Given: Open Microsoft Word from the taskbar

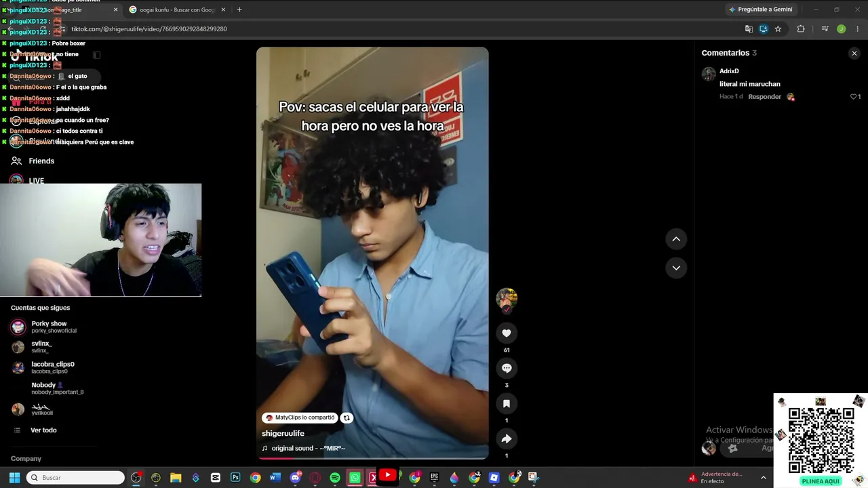Looking at the screenshot, I should [x=275, y=478].
